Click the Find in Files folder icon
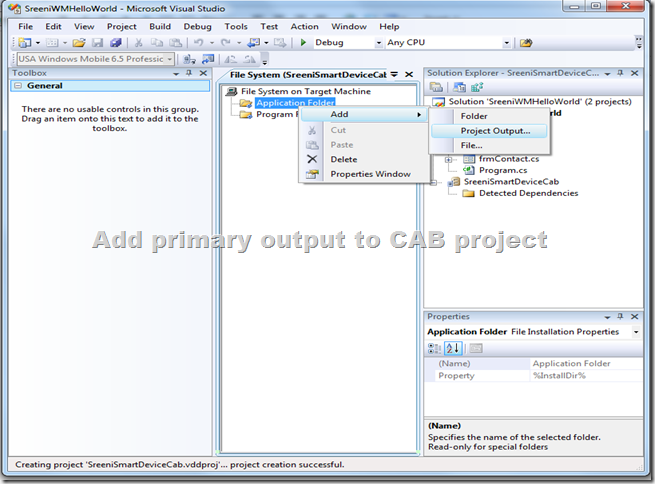The width and height of the screenshot is (655, 484). click(x=526, y=43)
